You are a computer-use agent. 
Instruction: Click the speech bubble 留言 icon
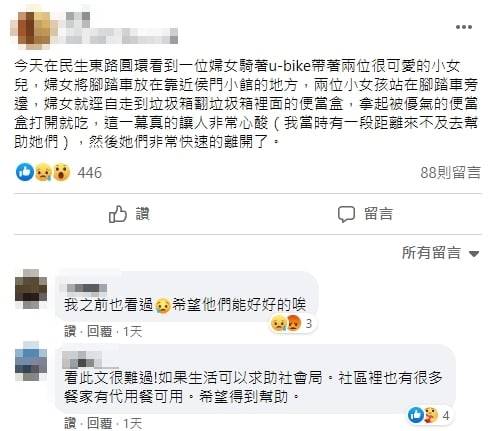coord(346,214)
